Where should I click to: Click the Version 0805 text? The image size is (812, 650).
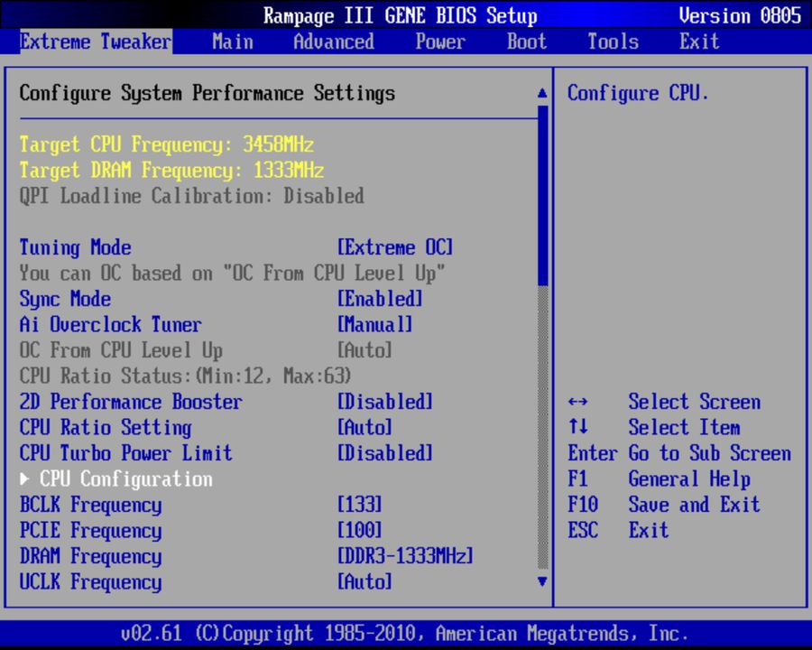740,15
